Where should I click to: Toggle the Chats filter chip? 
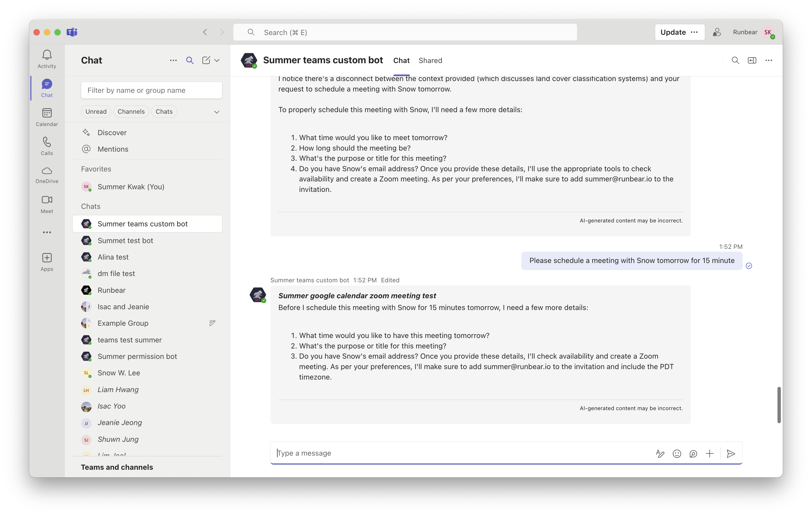164,112
